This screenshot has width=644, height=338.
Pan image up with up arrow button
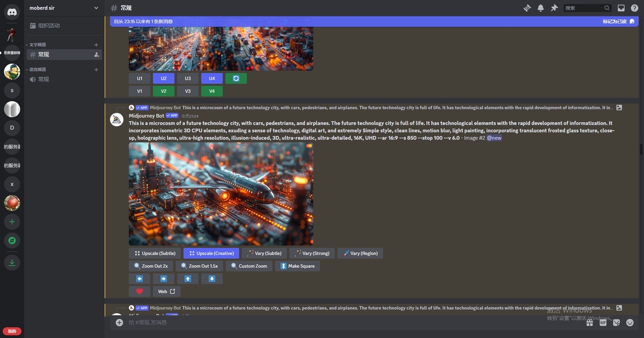(x=188, y=279)
